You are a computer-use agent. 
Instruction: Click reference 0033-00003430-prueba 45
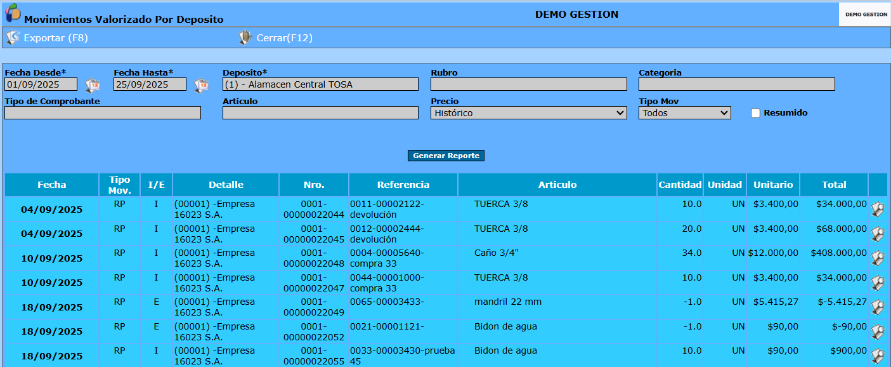click(x=402, y=356)
